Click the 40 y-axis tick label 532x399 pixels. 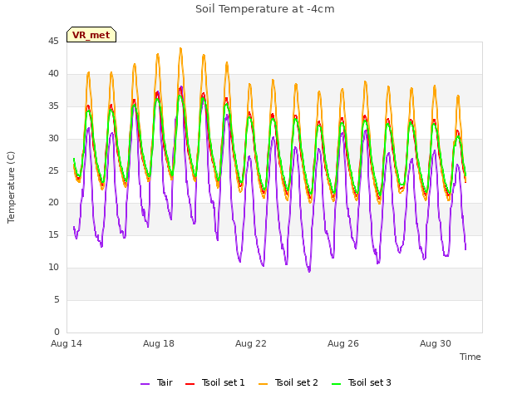click(53, 74)
